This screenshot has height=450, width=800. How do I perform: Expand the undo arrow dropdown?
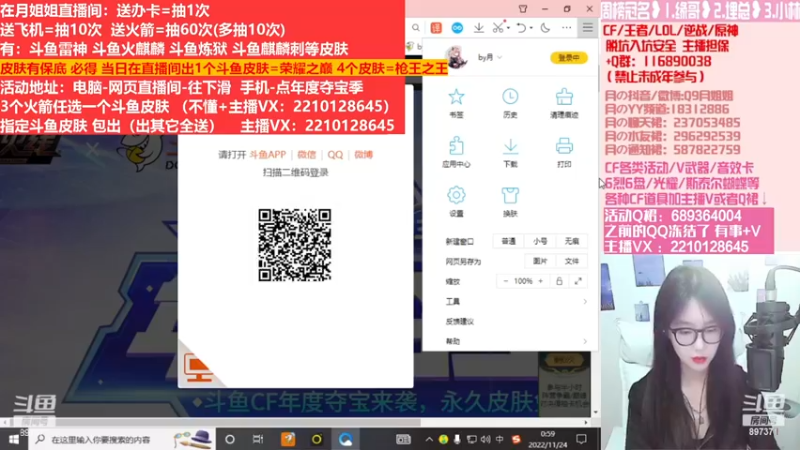(531, 28)
